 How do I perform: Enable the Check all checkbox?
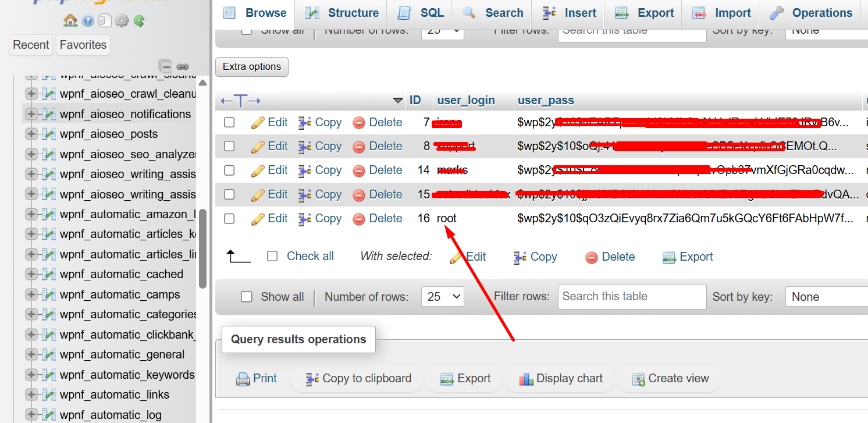coord(272,257)
